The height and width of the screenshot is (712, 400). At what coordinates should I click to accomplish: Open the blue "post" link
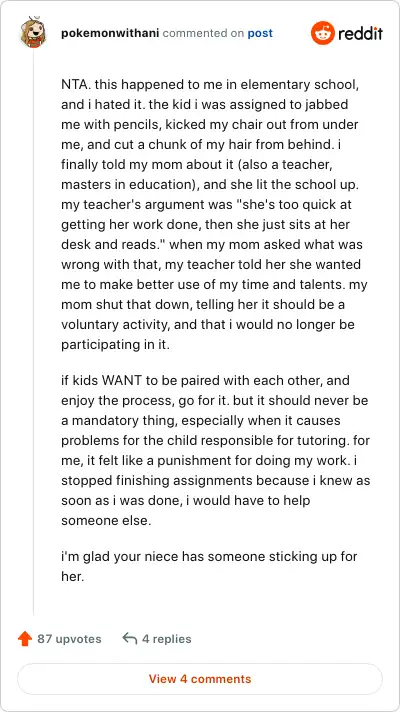point(260,33)
